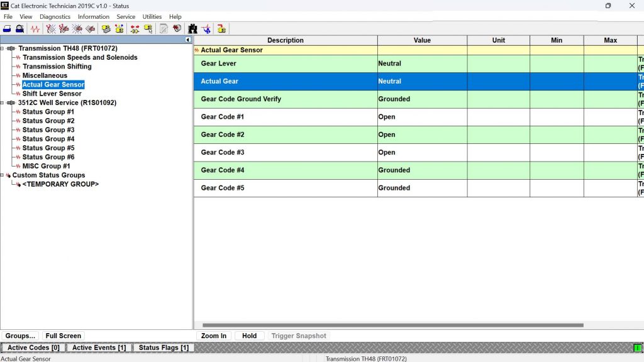
Task: Click the red-arrows connect/disconnect toolbar icon
Action: [135, 29]
